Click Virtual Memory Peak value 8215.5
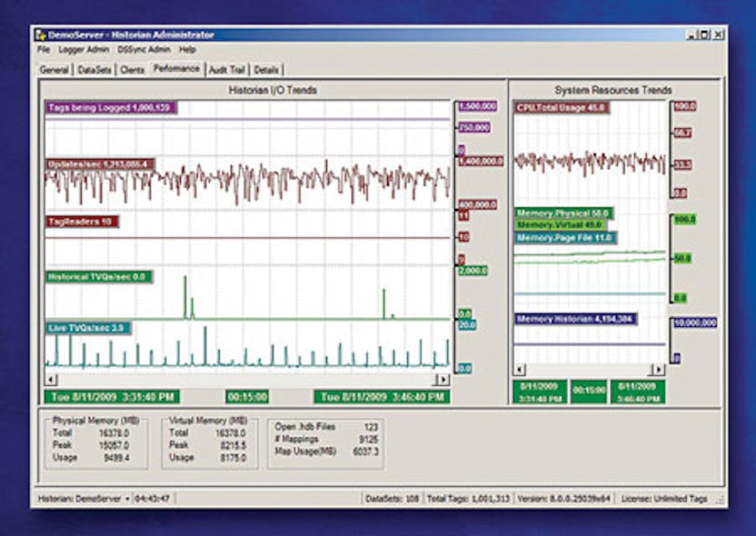This screenshot has height=536, width=756. point(233,445)
